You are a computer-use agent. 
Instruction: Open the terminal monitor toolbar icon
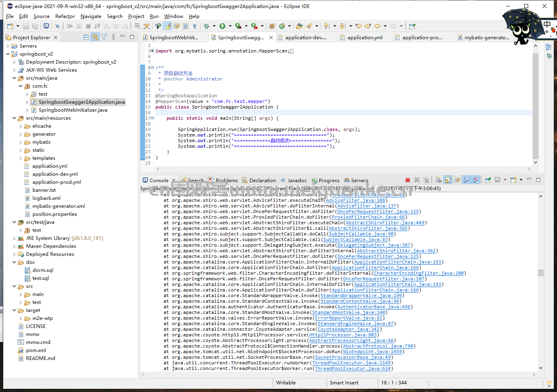coord(46,26)
